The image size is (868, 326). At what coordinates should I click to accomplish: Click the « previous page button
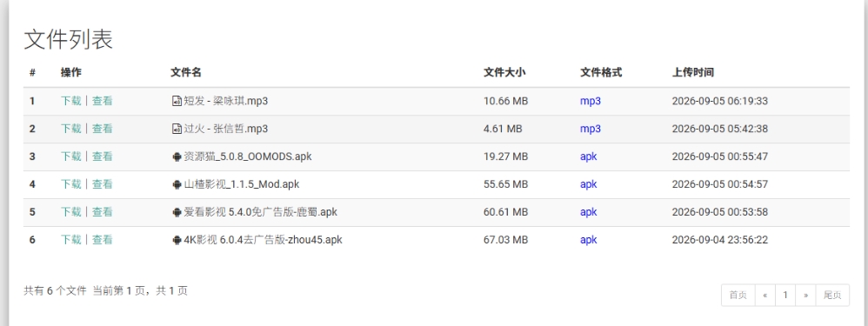click(765, 295)
